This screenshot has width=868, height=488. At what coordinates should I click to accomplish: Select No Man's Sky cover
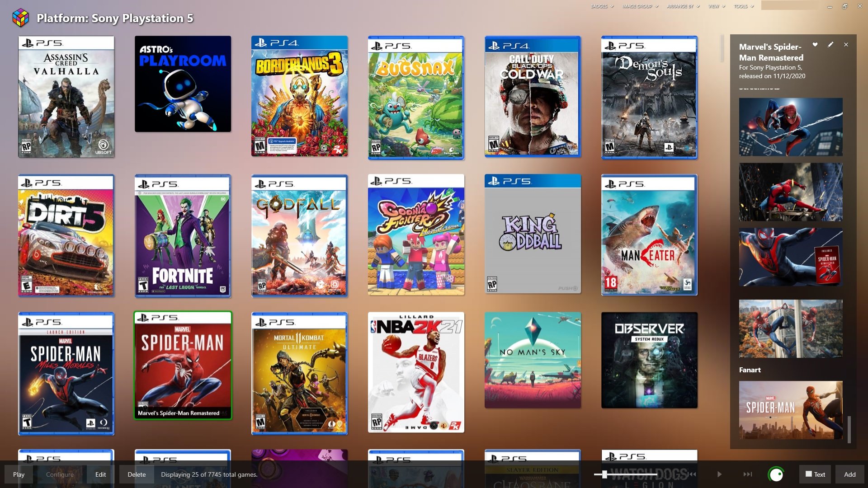coord(533,360)
